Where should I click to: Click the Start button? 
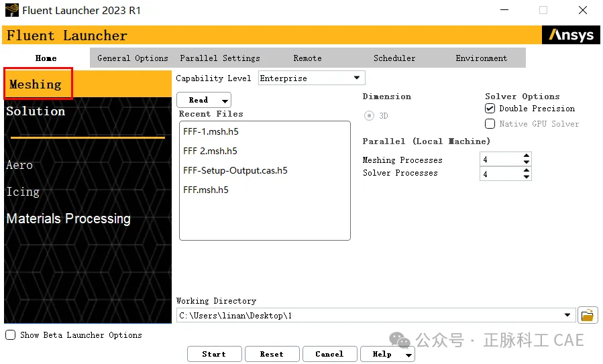click(214, 354)
